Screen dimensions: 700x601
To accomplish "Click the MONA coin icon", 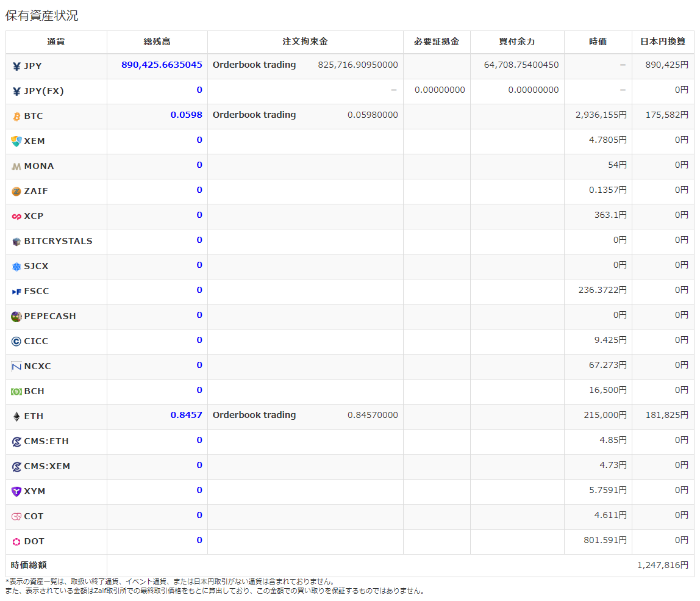I will click(x=16, y=167).
